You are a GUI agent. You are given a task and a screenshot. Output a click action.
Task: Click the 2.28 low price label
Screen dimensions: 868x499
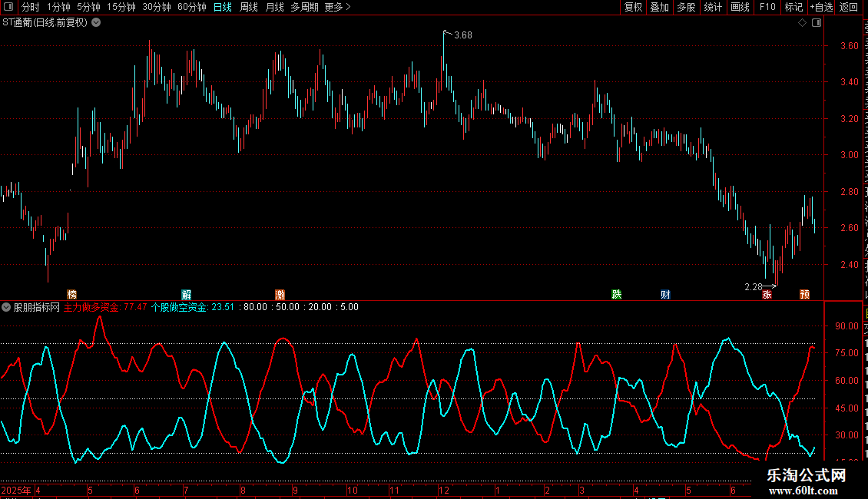(x=754, y=286)
